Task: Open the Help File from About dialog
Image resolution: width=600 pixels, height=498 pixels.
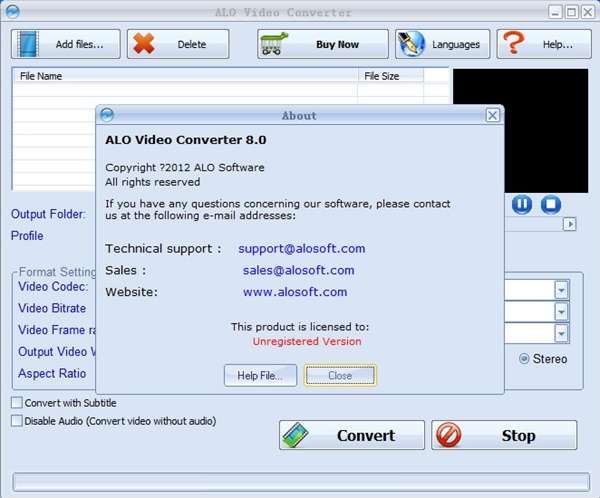Action: pos(260,376)
